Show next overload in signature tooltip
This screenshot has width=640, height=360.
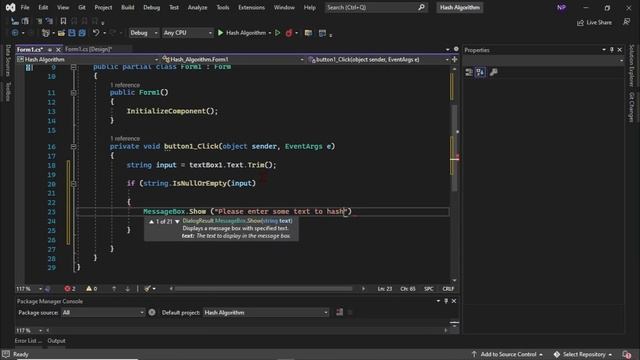tap(177, 221)
